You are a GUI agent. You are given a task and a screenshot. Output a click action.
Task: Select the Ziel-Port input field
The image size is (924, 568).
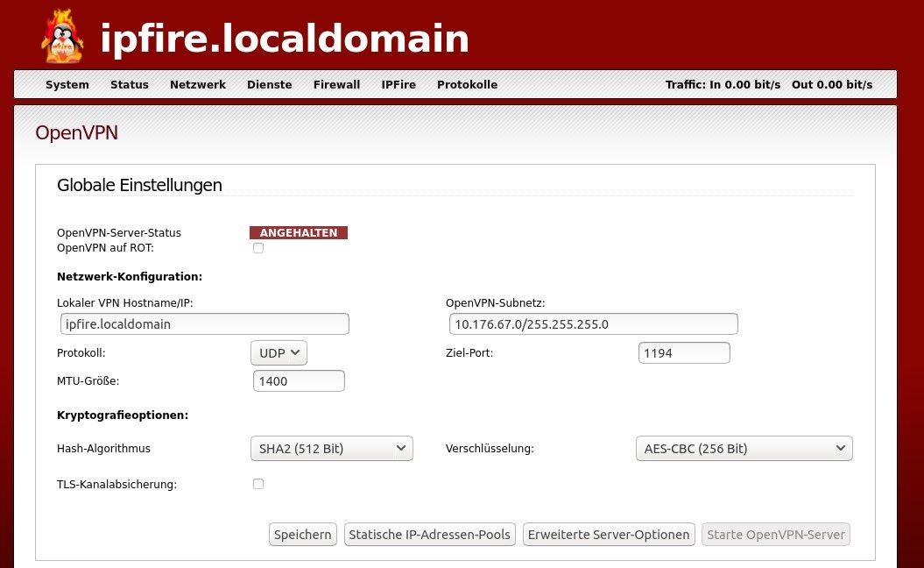coord(684,352)
